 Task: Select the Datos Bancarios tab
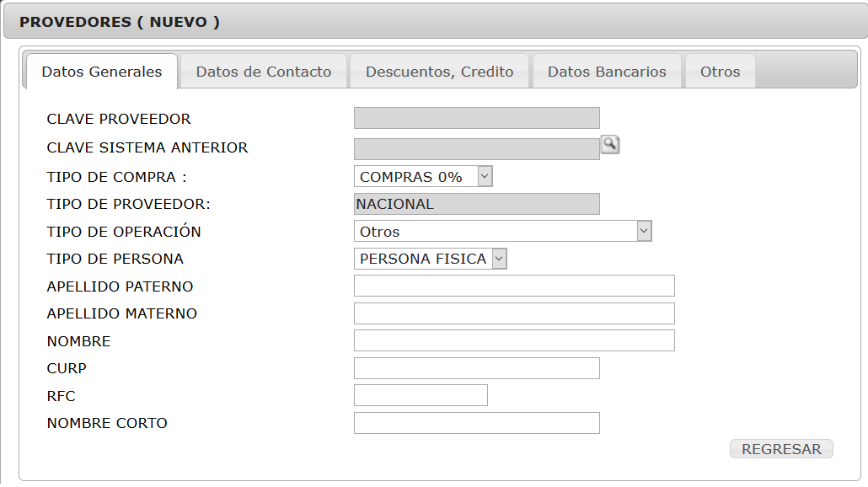pos(607,72)
